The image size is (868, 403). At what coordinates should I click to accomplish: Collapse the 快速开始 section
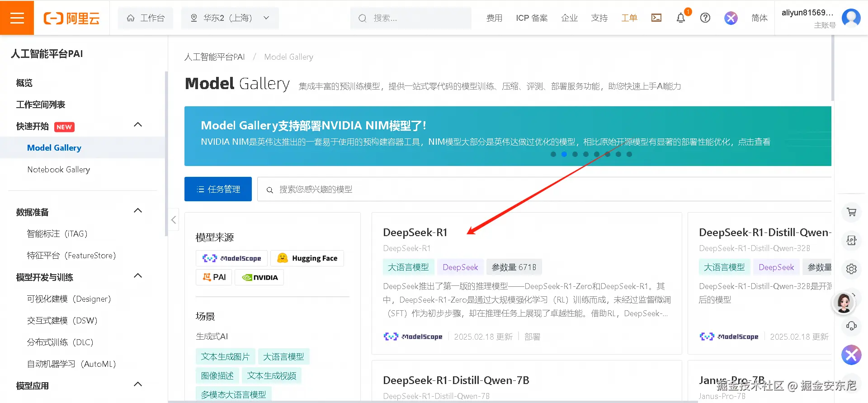[x=138, y=125]
